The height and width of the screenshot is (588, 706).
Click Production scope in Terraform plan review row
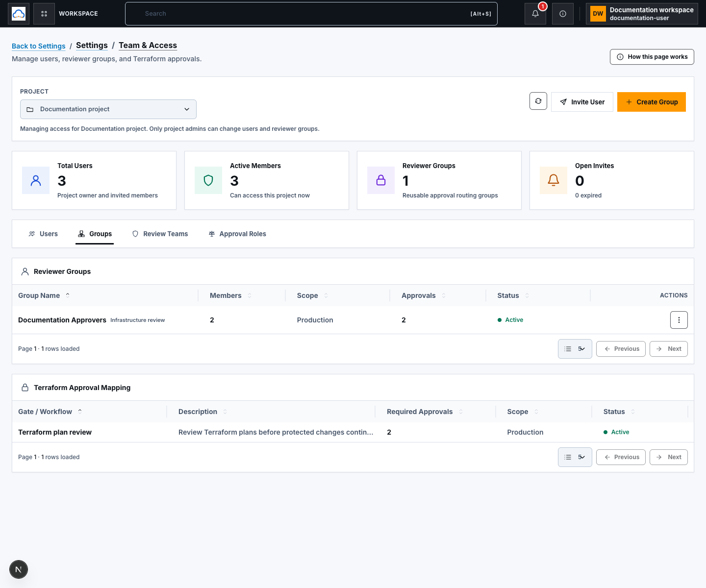click(525, 432)
